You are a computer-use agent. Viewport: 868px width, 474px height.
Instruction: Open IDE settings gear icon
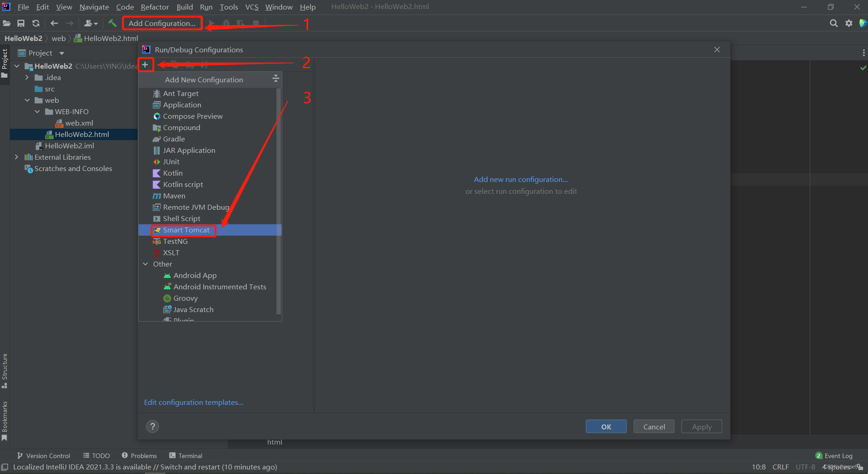[848, 23]
